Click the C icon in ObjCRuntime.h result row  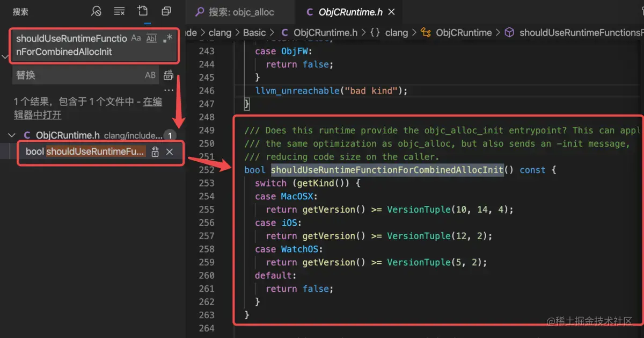(x=27, y=135)
